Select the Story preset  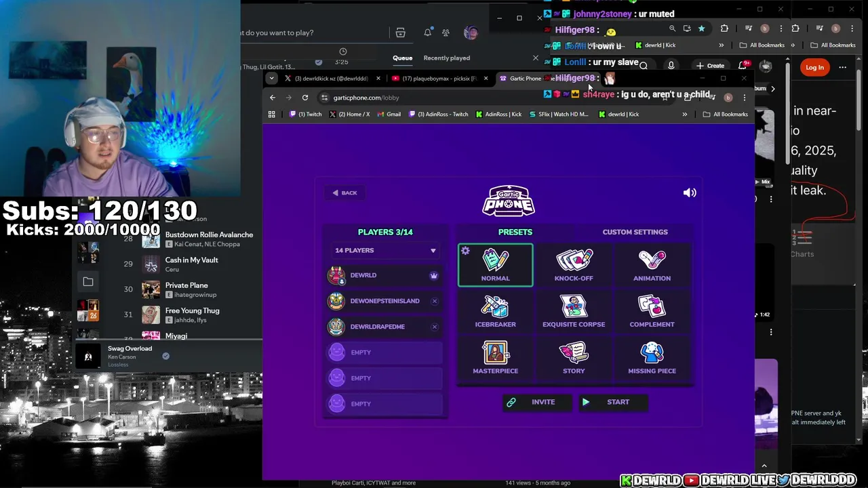point(574,358)
